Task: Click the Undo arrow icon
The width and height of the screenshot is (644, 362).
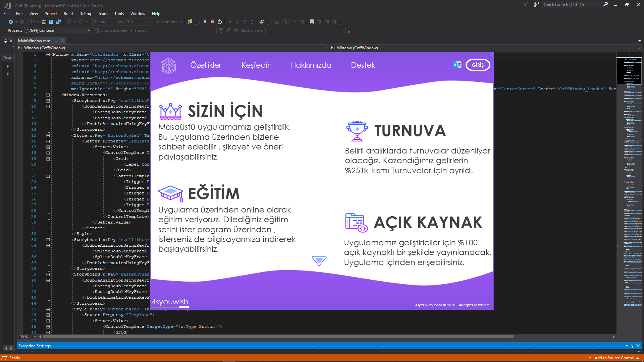Action: [x=69, y=22]
